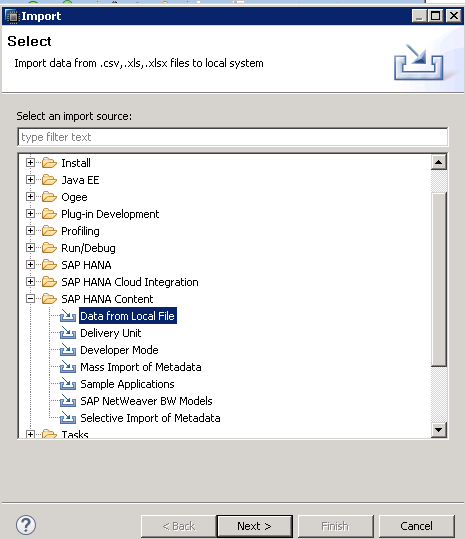The width and height of the screenshot is (465, 539).
Task: Click the scroll up arrow of the list
Action: (x=439, y=162)
